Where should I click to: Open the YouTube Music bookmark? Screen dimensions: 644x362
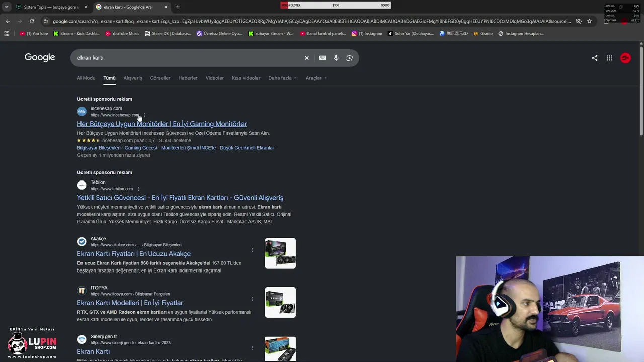[x=122, y=34]
